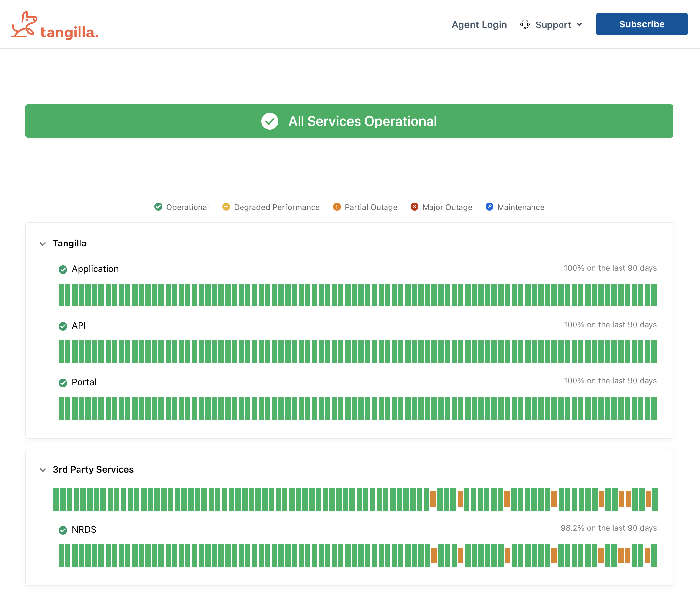This screenshot has width=700, height=592.
Task: Click the NRDS status check icon
Action: (63, 530)
